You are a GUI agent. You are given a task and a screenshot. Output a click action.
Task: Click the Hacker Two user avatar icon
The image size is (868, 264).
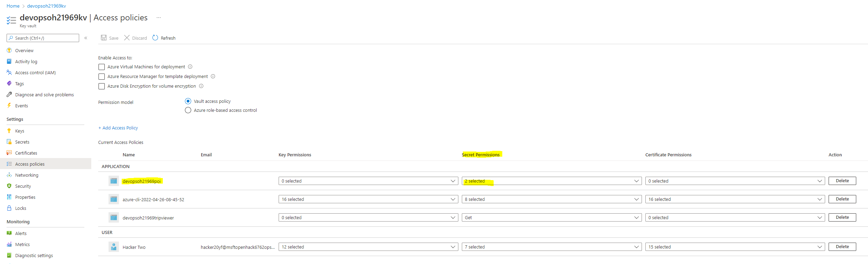pos(114,247)
